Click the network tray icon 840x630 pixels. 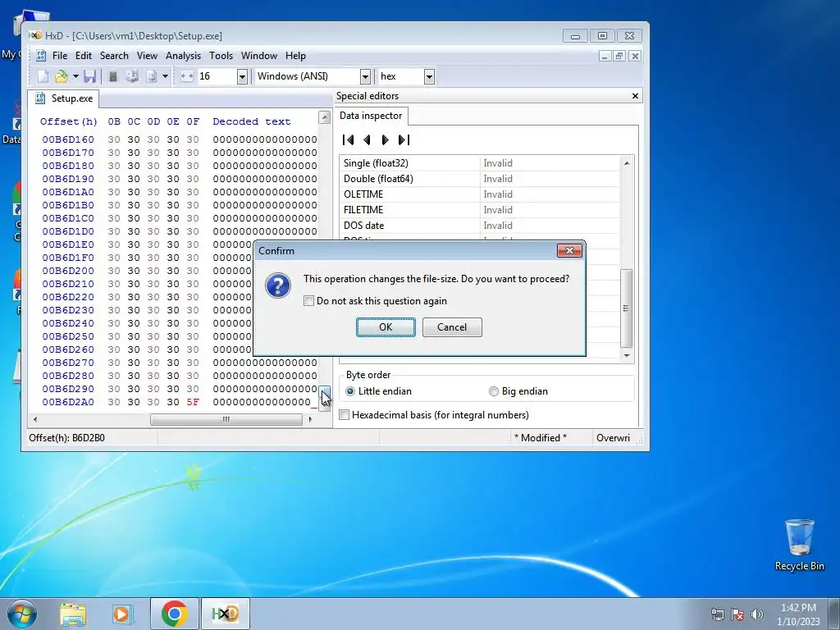[717, 614]
